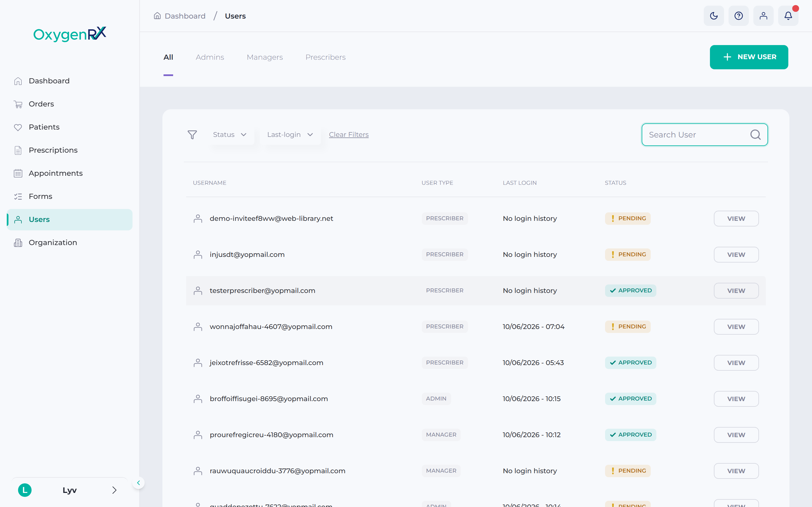View the testerprescriber@yopmail.com user
This screenshot has height=507, width=812.
736,291
